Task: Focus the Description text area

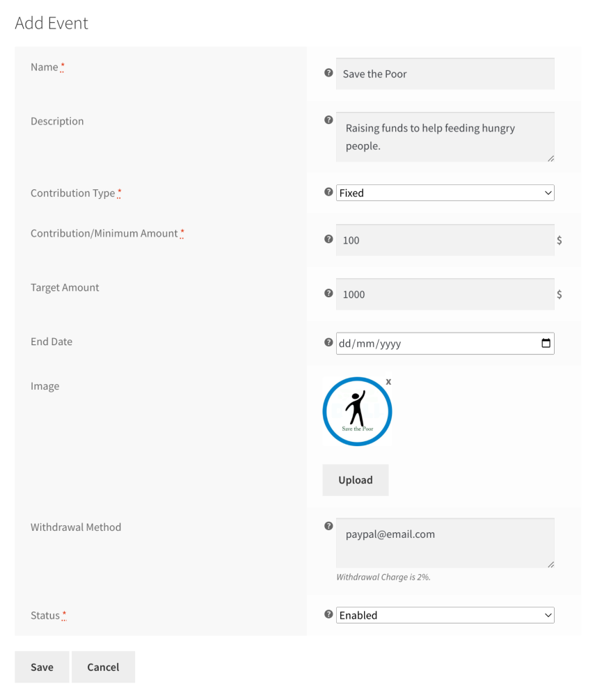Action: click(x=445, y=137)
